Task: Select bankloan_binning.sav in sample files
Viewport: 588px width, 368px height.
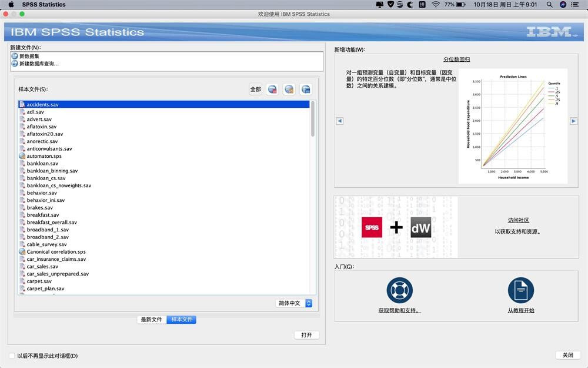Action: [164, 171]
